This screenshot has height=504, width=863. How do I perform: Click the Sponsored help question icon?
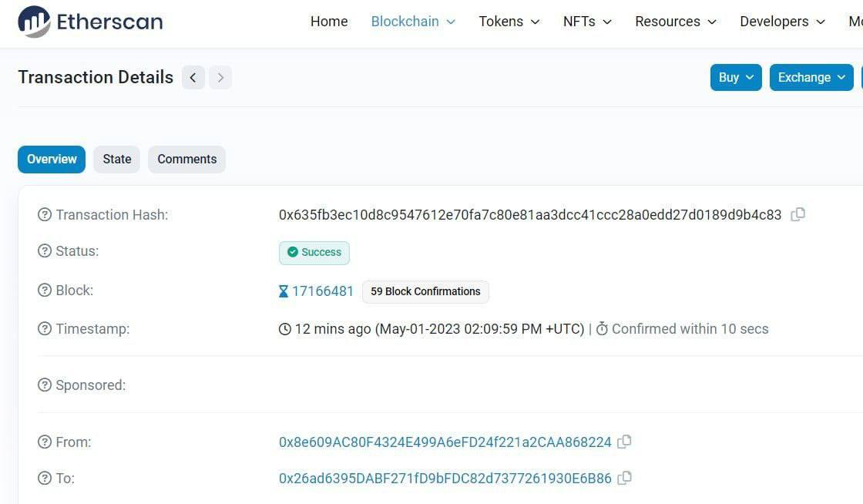point(45,385)
